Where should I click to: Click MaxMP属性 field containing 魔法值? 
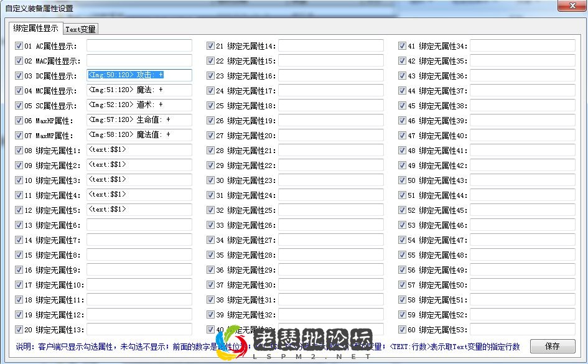(139, 135)
